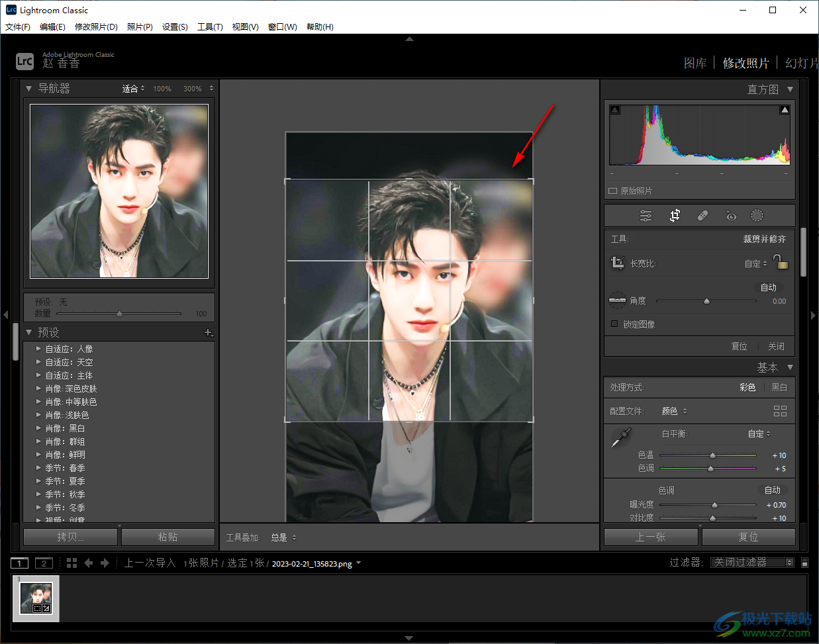Collapse the 直方图 panel triangle
Screen dimensions: 819x644
coord(790,89)
